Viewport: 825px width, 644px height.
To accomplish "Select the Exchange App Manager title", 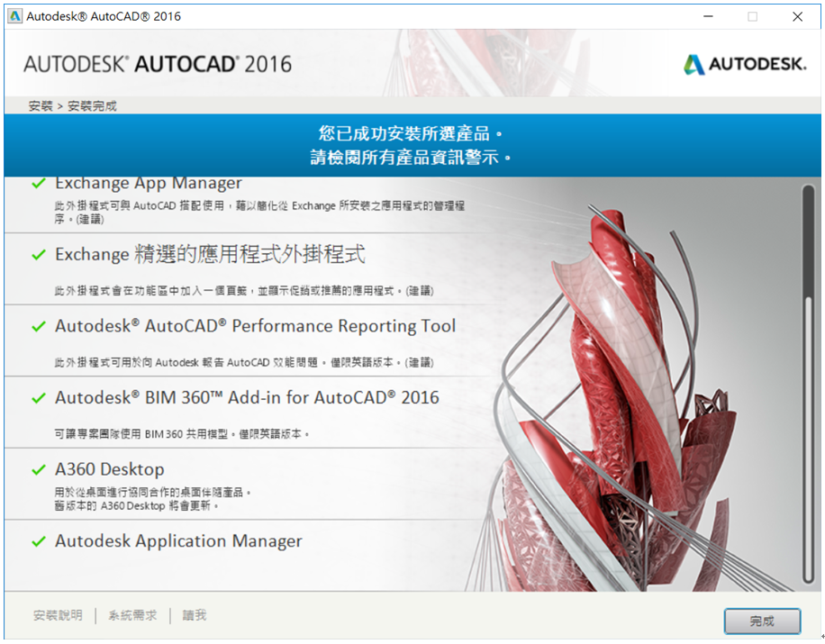I will coord(149,183).
